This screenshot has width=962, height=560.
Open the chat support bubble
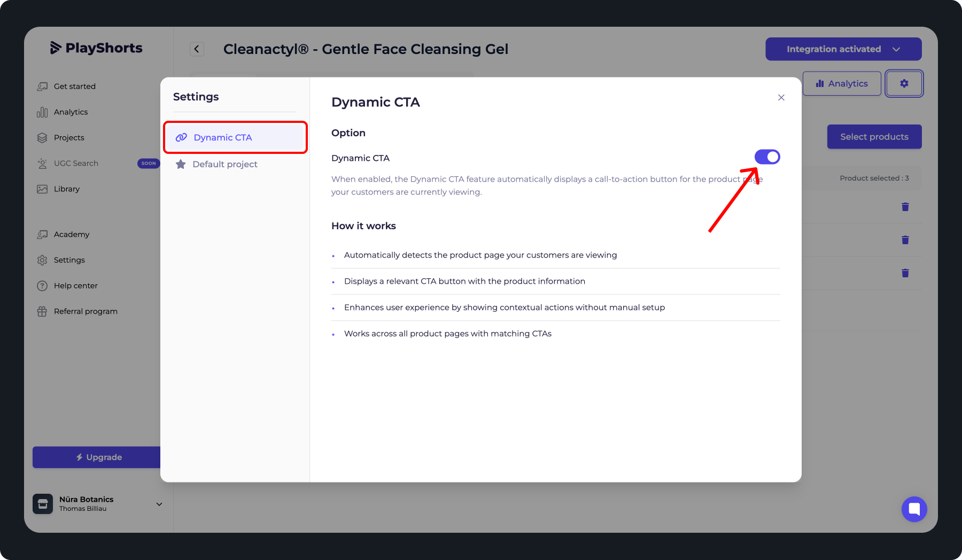[x=914, y=509]
